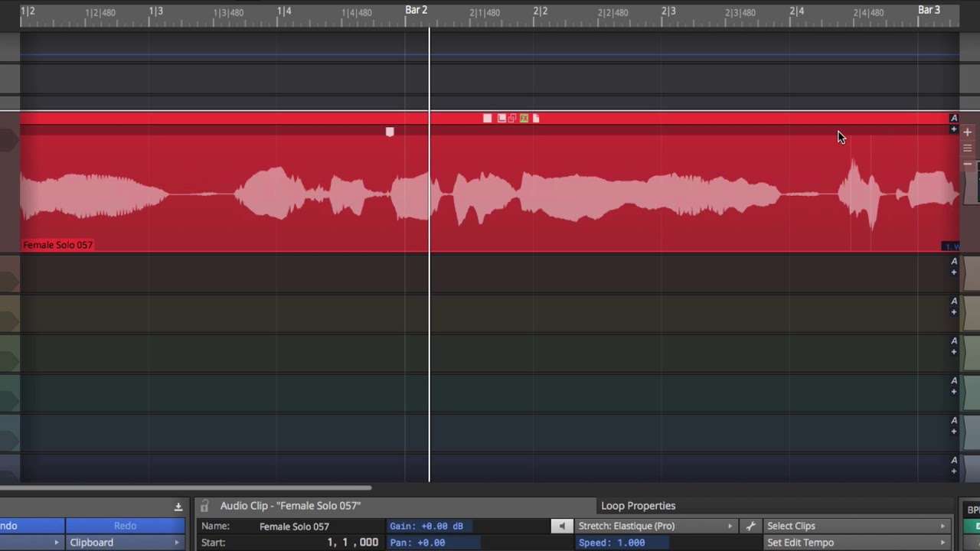Click the Bar 2 marker on the ruler
This screenshot has height=551, width=980.
416,10
